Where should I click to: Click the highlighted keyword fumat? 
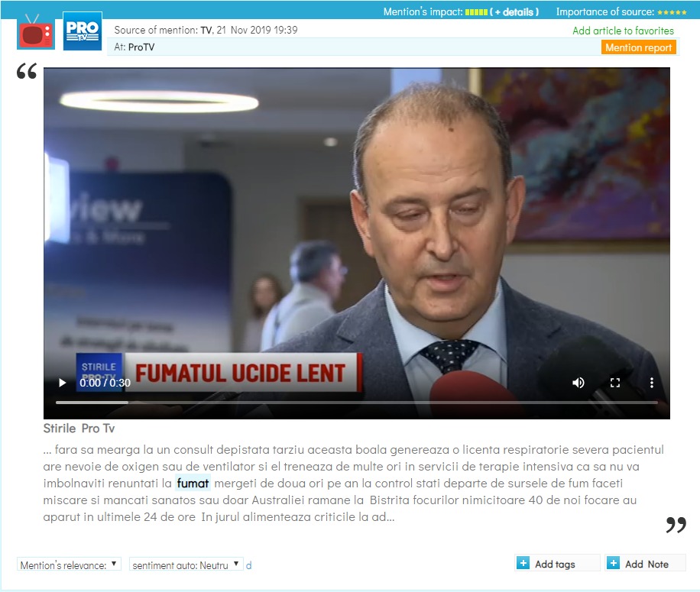193,483
